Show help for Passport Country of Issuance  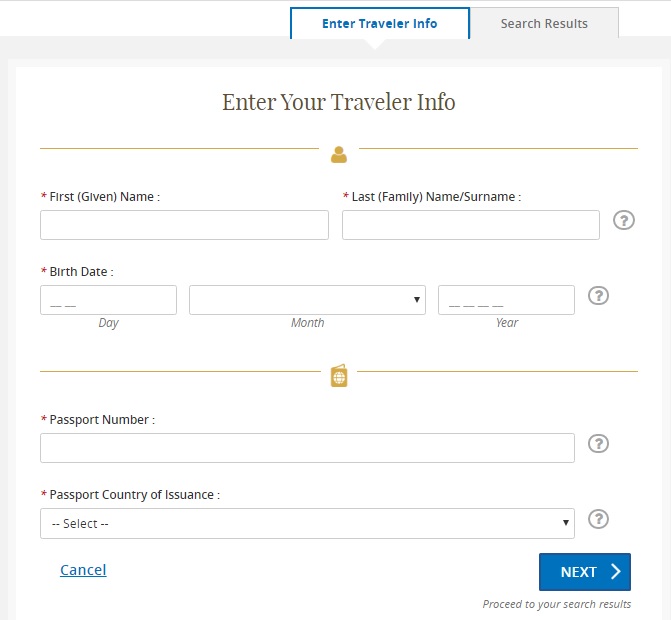[598, 519]
